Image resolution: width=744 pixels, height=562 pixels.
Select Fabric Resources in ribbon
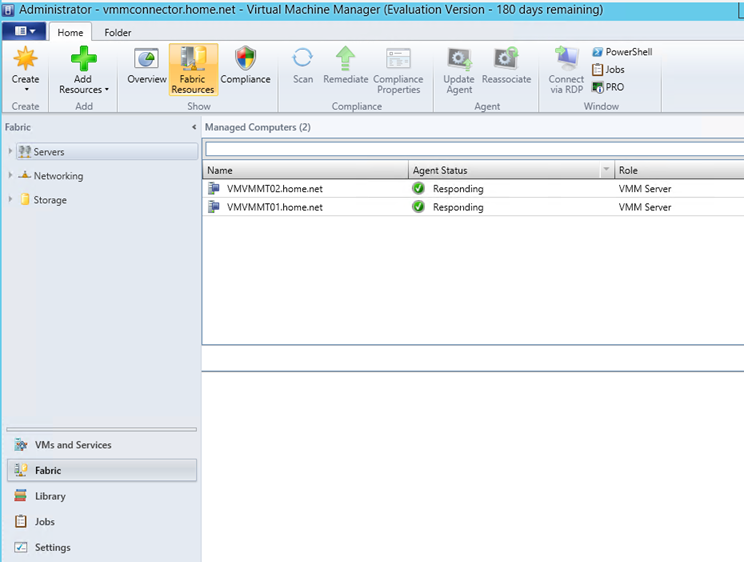(x=193, y=69)
